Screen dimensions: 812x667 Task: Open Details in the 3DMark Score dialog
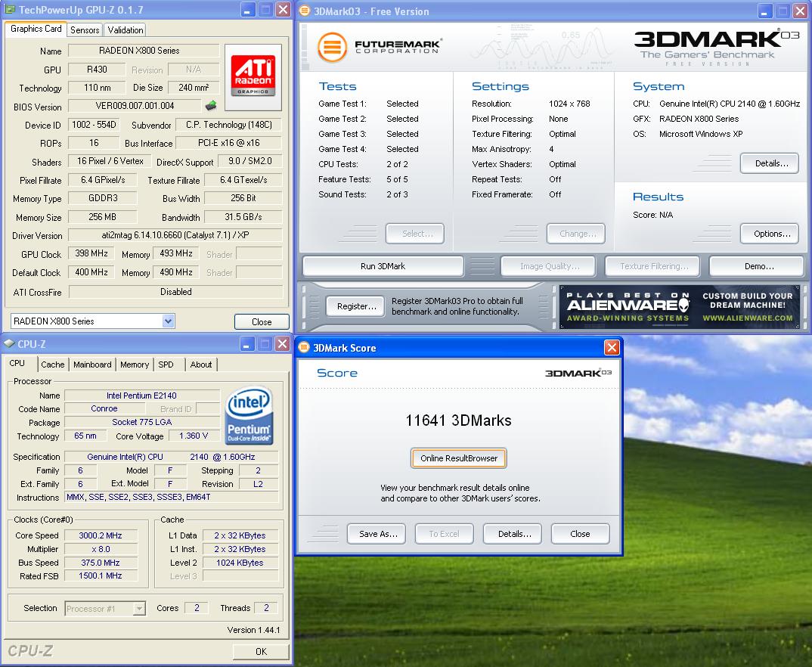click(513, 534)
